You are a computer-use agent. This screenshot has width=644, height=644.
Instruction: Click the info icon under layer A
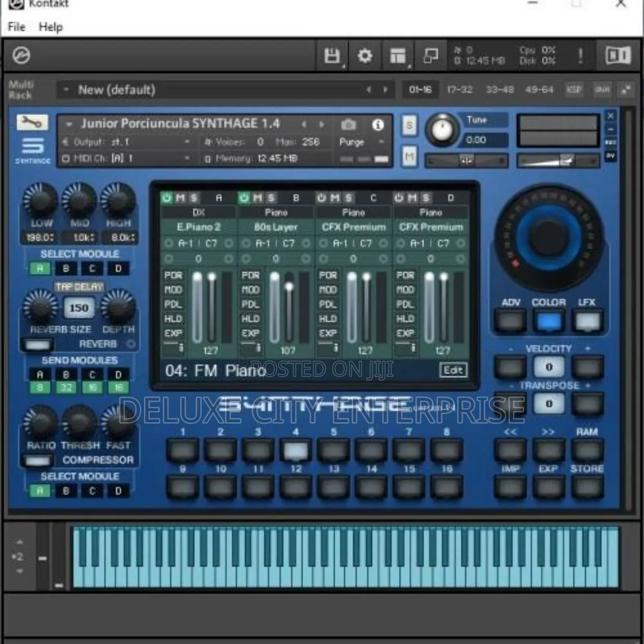[181, 347]
